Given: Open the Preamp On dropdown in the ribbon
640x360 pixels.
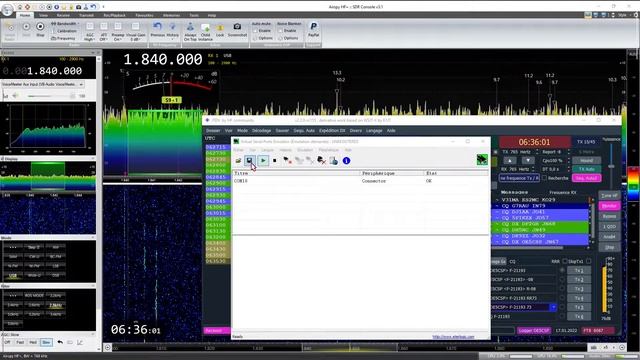Looking at the screenshot, I should pyautogui.click(x=118, y=31).
